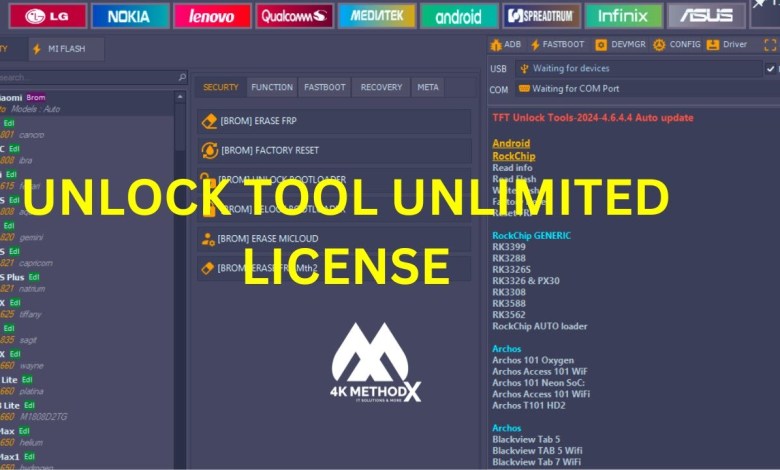Switch to the FUNCTION tab
Viewport: 780px width, 470px height.
pos(272,87)
